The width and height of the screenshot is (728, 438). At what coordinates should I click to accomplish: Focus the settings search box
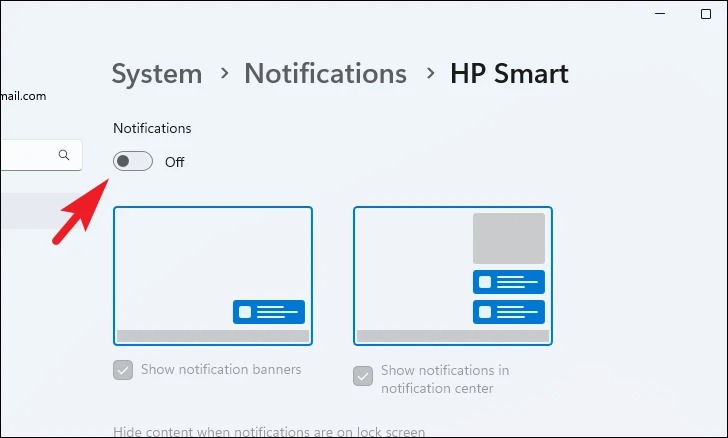[41, 155]
